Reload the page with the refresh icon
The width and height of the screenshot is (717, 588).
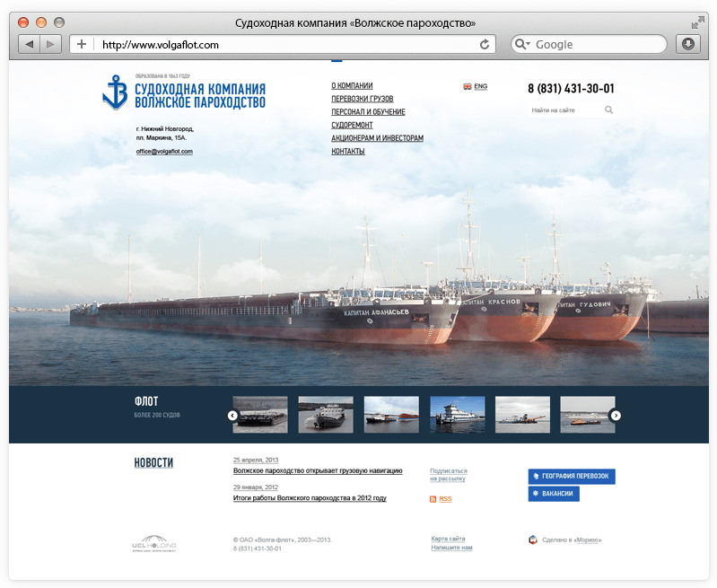click(485, 44)
